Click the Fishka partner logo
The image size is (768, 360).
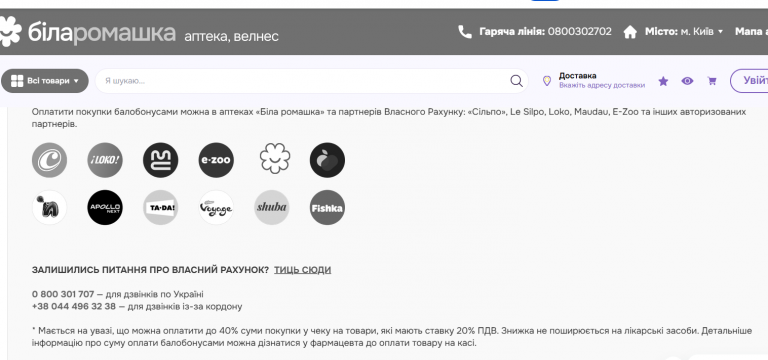click(x=327, y=208)
